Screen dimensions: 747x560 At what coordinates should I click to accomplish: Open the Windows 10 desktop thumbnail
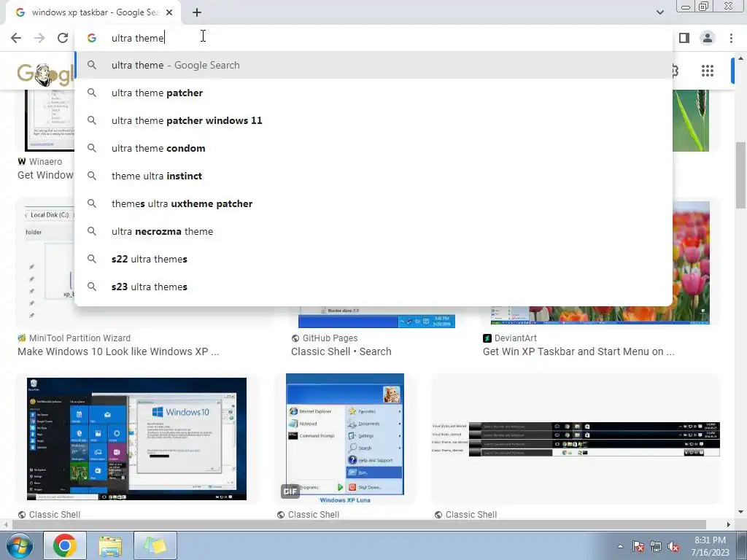click(136, 438)
